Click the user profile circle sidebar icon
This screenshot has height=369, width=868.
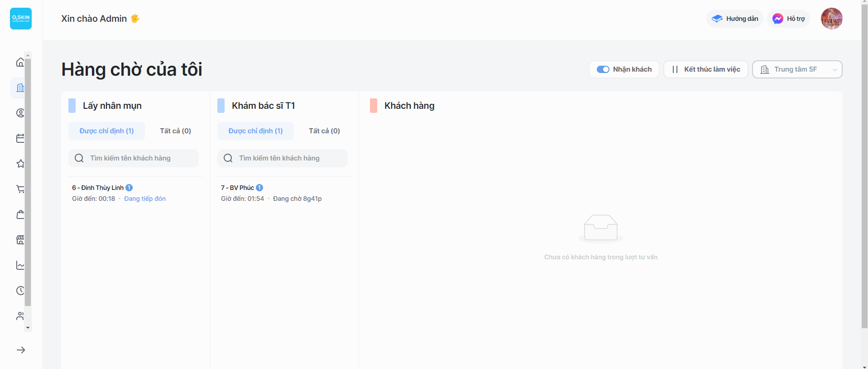tap(20, 113)
